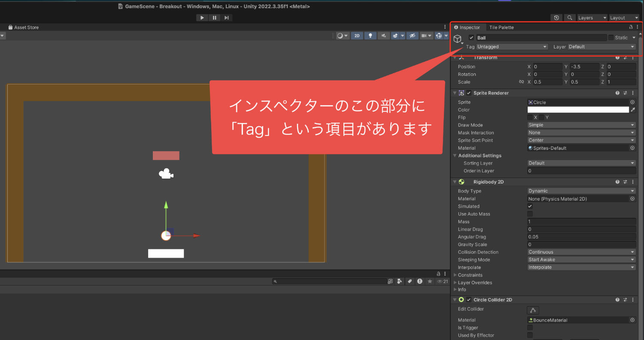
Task: Toggle the Scale constrain proportions link icon
Action: tap(521, 82)
